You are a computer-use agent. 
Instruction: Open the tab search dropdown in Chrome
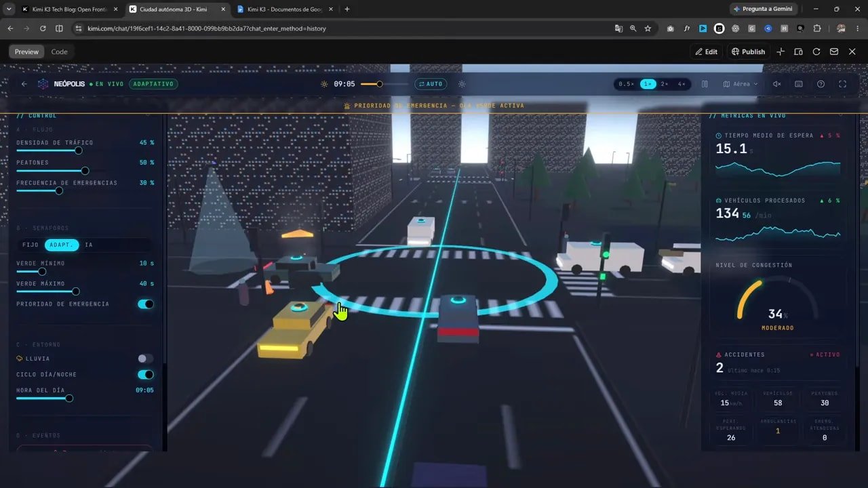(9, 9)
